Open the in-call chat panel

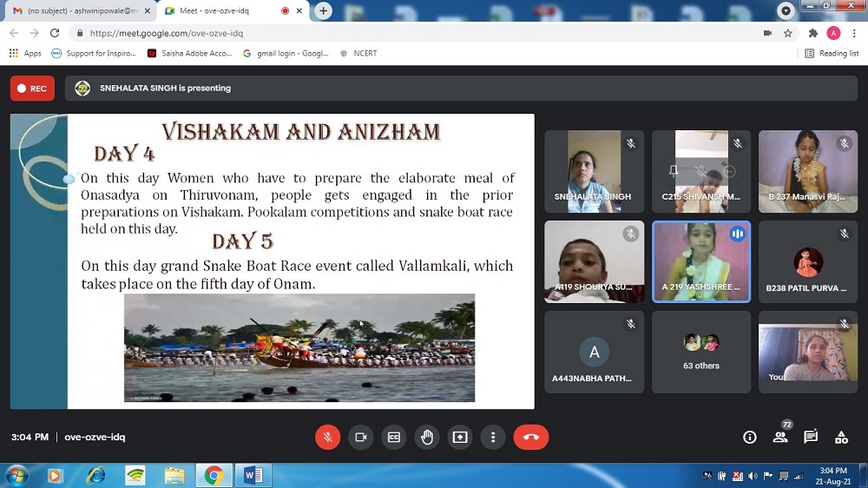coord(811,438)
